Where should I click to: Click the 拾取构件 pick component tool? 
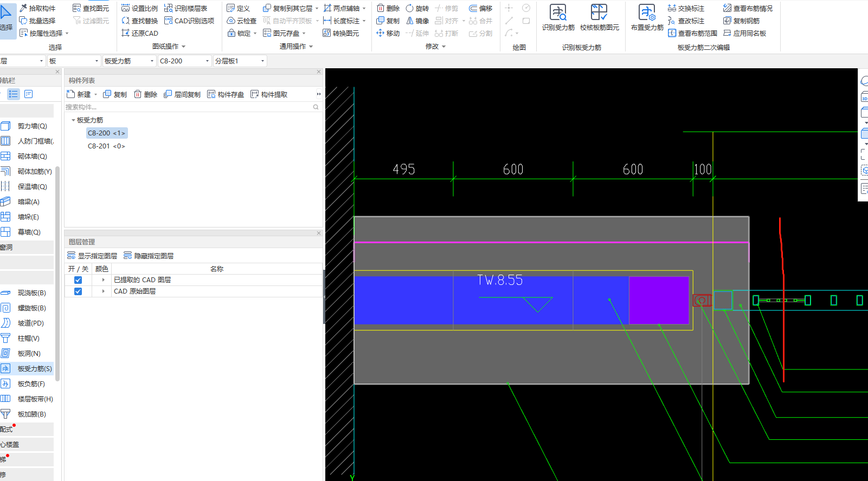coord(37,8)
